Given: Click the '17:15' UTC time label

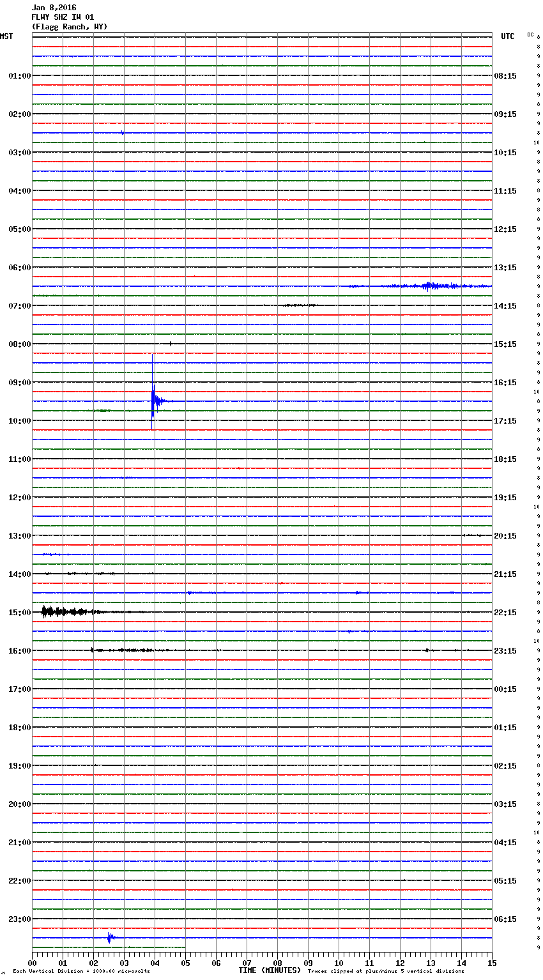Looking at the screenshot, I should pyautogui.click(x=505, y=421).
